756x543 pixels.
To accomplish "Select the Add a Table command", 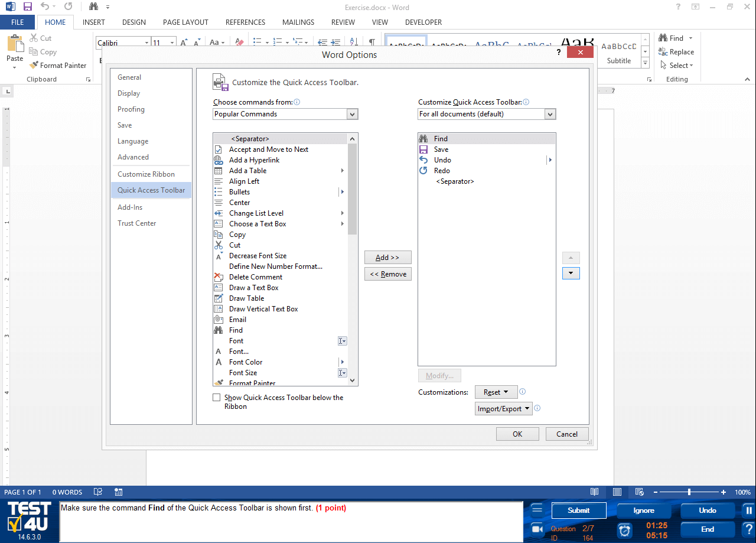I will (281, 171).
